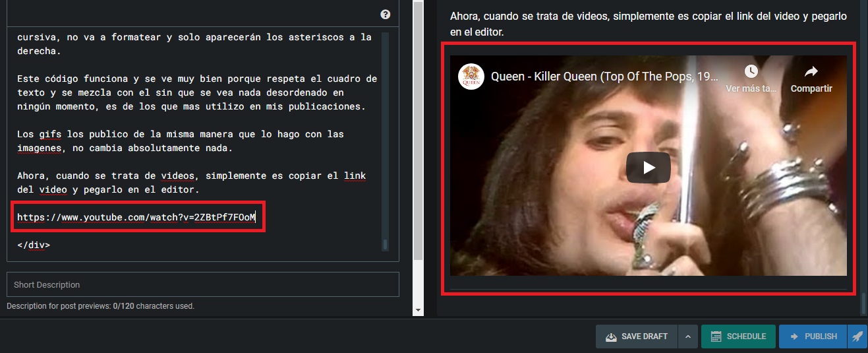Viewport: 868px width, 353px height.
Task: Expand the Save Draft options arrow
Action: click(x=687, y=337)
